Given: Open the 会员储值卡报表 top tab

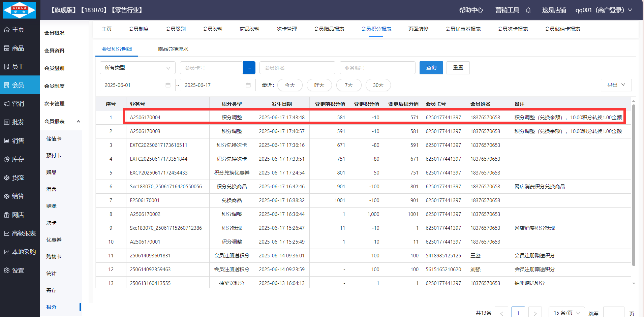Looking at the screenshot, I should tap(562, 29).
